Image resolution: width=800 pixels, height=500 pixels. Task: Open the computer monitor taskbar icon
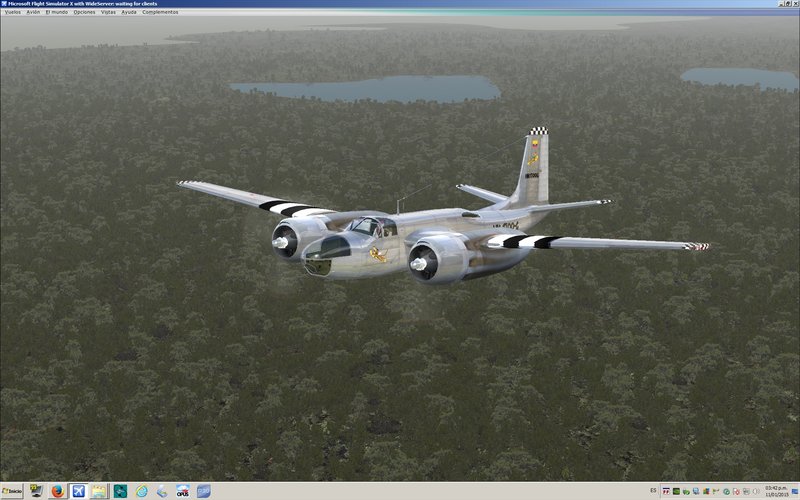coord(36,491)
